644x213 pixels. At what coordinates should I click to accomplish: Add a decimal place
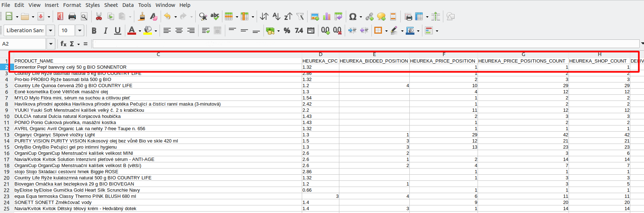325,31
